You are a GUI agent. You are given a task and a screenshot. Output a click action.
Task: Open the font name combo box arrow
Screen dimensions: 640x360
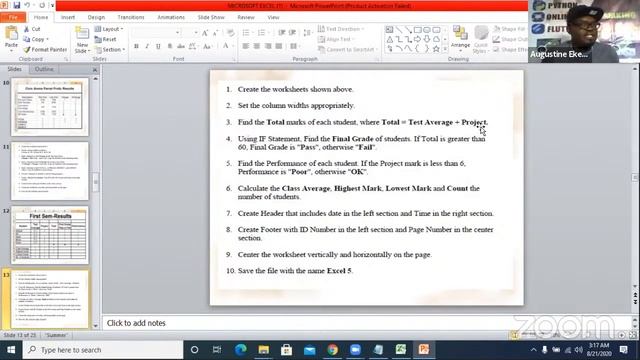pyautogui.click(x=178, y=33)
